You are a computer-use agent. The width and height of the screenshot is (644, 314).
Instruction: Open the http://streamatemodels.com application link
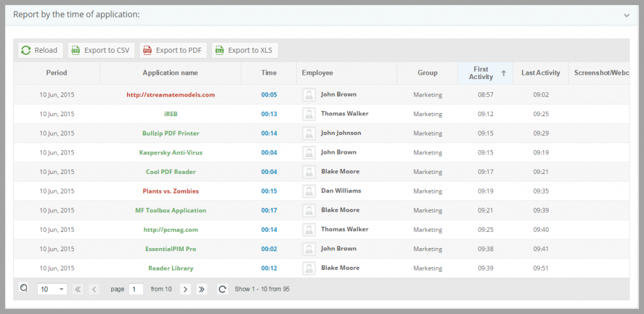tap(170, 95)
